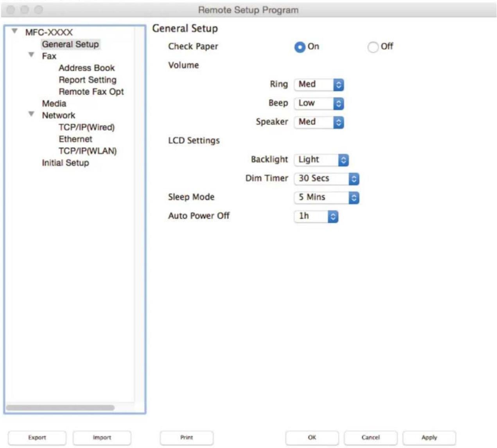
Task: Open the Sleep Mode dropdown
Action: tap(326, 197)
